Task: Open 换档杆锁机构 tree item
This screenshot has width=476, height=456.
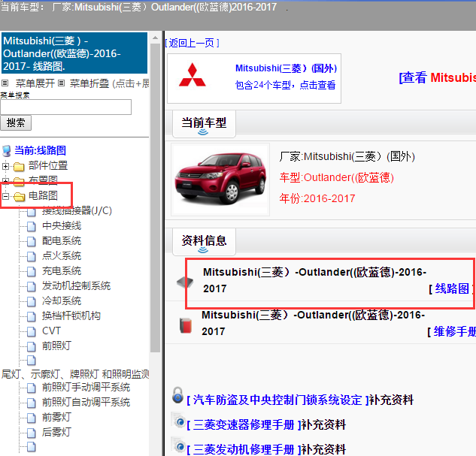Action: [71, 316]
